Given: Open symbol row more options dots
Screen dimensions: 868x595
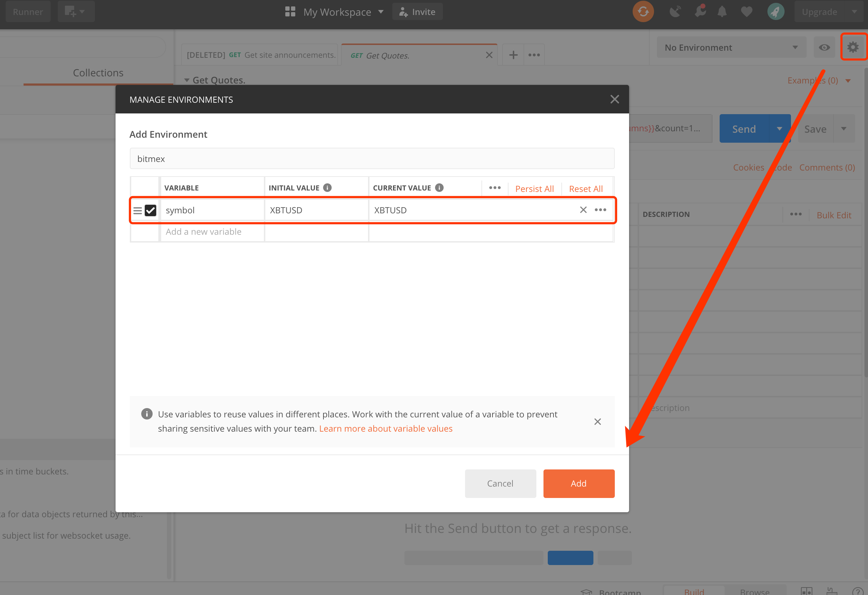Looking at the screenshot, I should coord(600,210).
